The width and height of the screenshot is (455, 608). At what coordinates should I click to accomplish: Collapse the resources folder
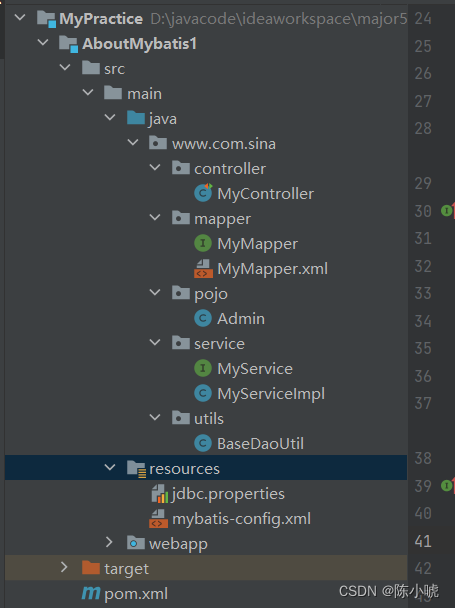click(110, 468)
